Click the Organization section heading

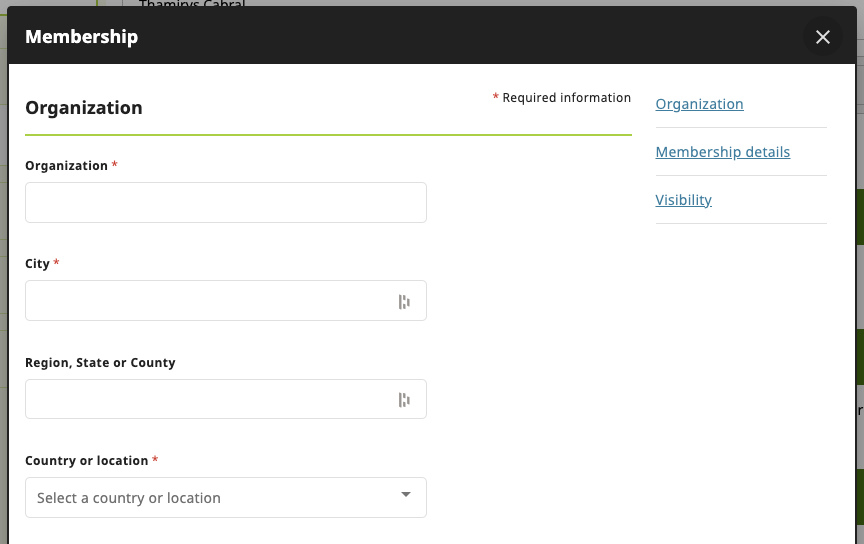click(x=84, y=108)
